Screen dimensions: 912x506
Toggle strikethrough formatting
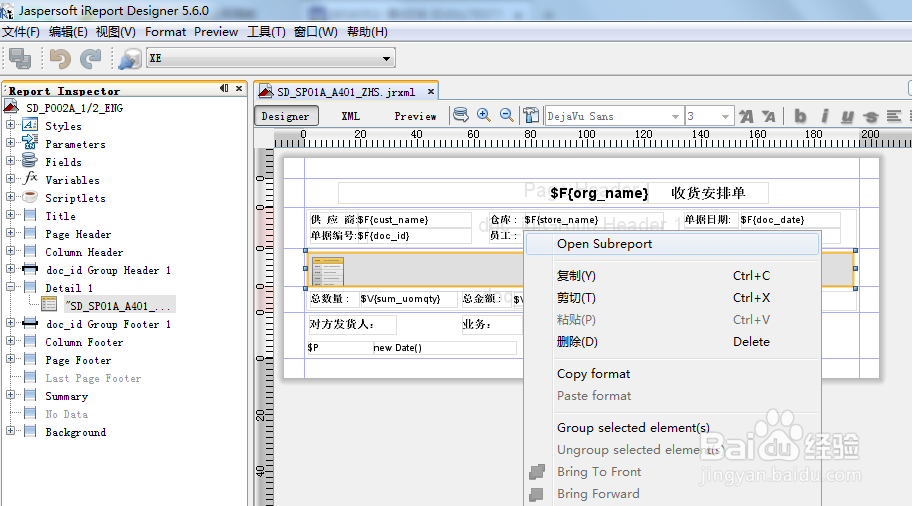[x=871, y=116]
